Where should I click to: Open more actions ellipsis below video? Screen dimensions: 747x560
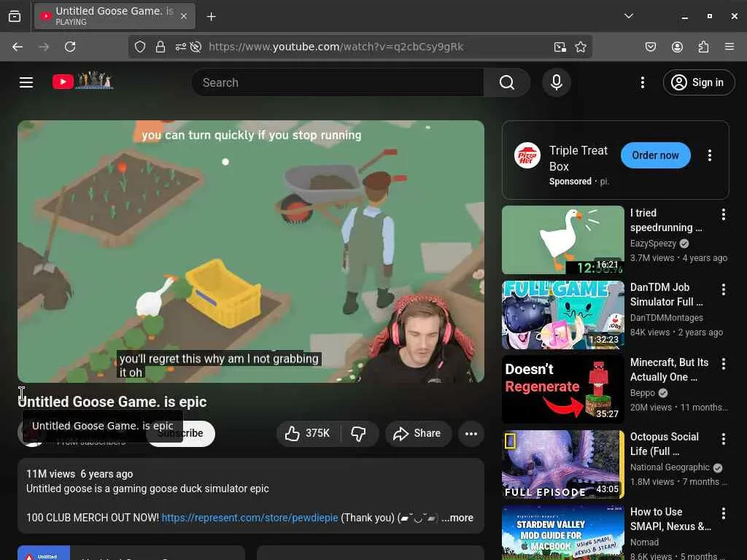tap(471, 433)
